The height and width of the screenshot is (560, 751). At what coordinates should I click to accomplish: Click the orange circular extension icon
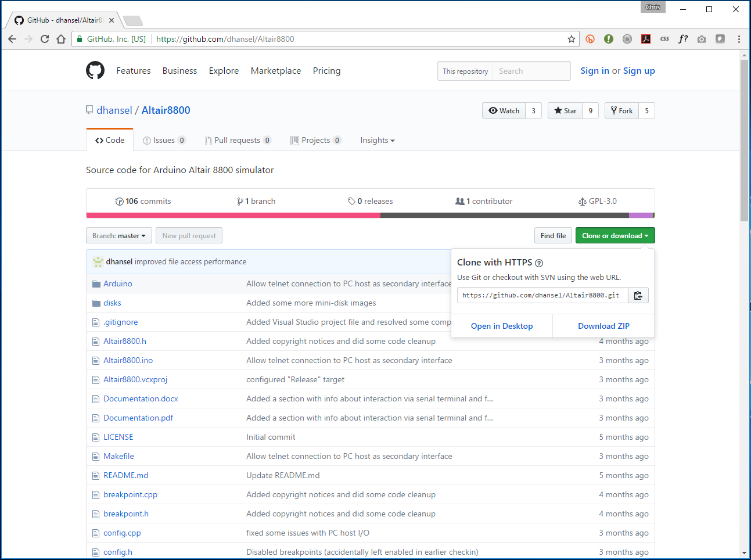590,39
